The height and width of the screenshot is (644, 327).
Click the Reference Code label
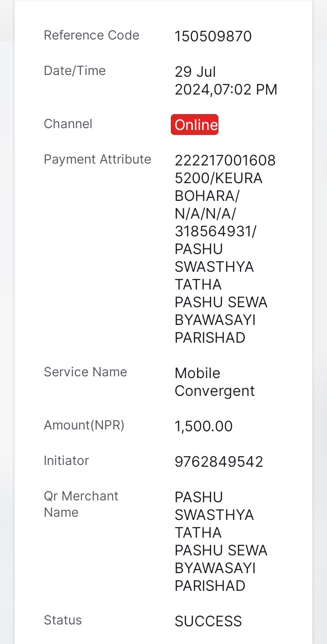91,35
